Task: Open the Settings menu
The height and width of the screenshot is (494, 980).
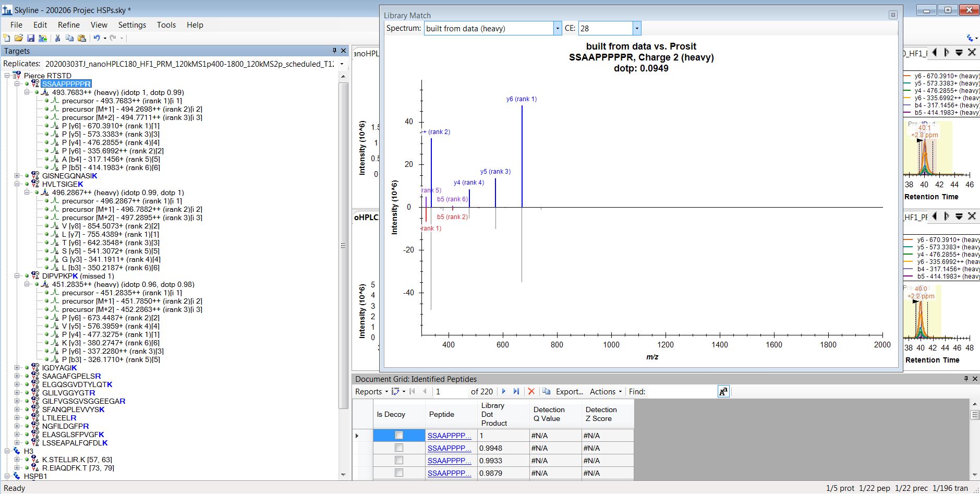Action: point(132,25)
